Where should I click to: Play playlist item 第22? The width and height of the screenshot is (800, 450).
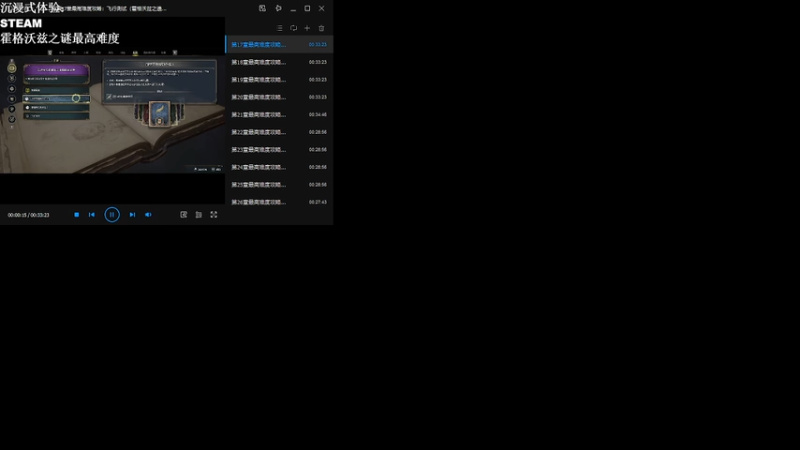(279, 132)
